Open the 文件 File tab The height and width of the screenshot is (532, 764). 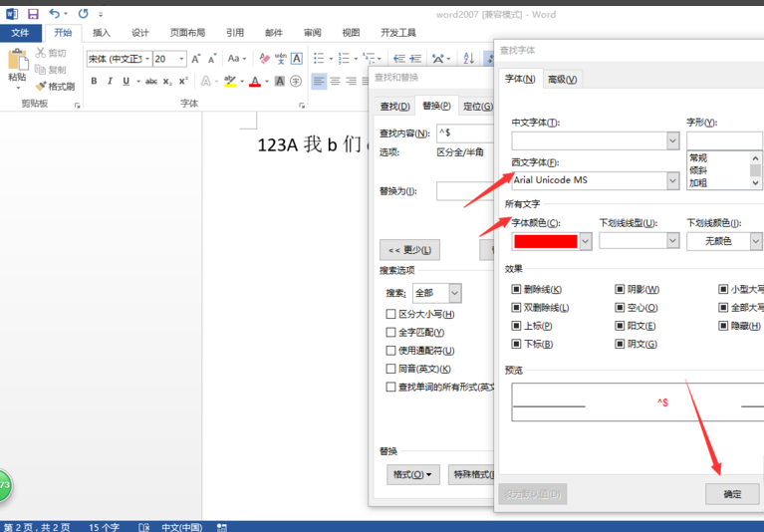(x=20, y=33)
